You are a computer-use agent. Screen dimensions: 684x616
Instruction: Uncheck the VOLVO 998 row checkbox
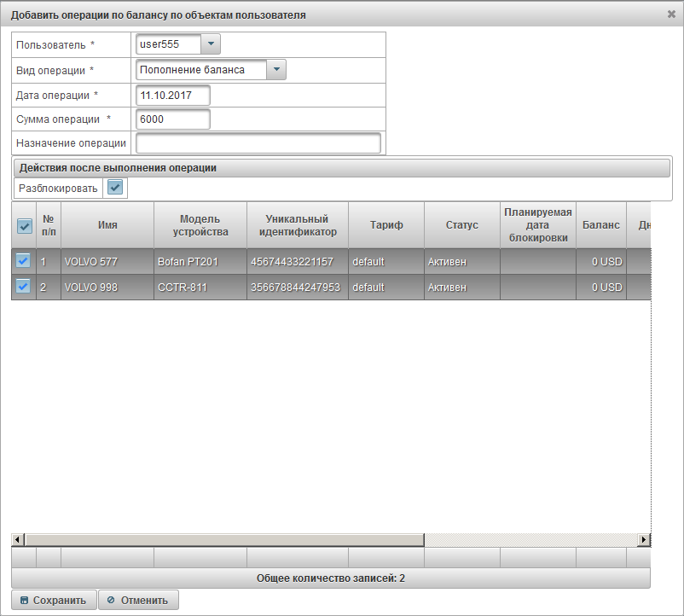click(24, 287)
